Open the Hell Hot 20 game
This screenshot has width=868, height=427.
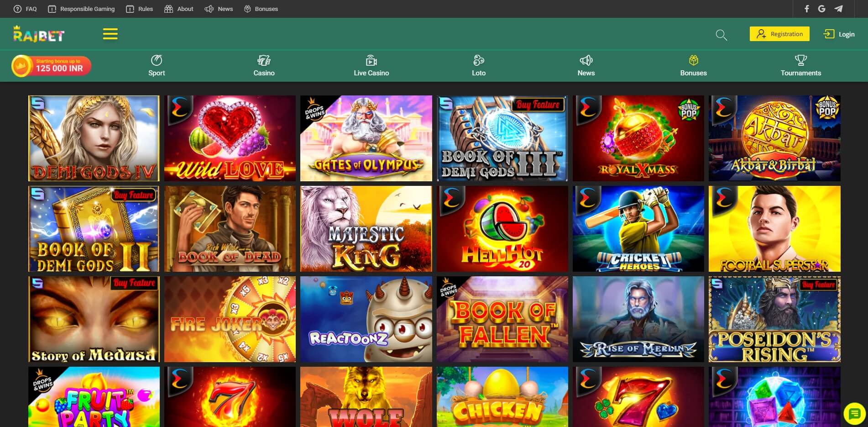502,229
